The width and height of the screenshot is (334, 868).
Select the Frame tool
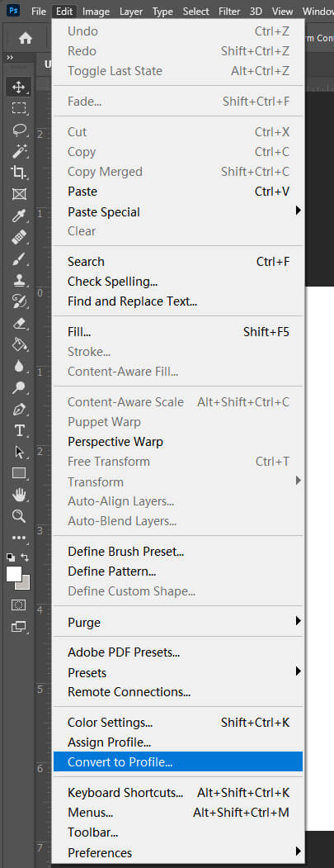pos(19,194)
